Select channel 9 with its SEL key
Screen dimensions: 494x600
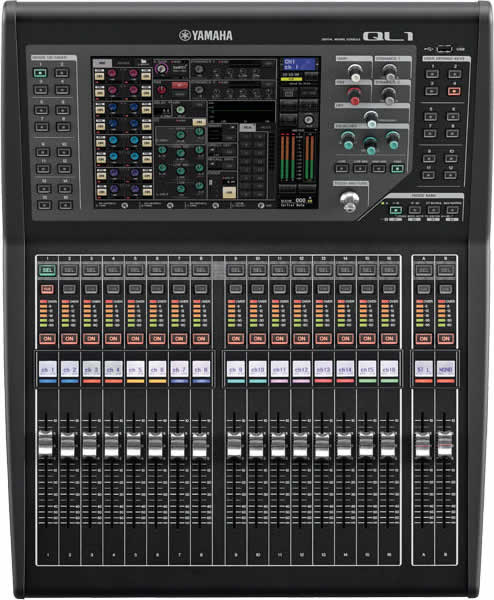click(x=236, y=270)
